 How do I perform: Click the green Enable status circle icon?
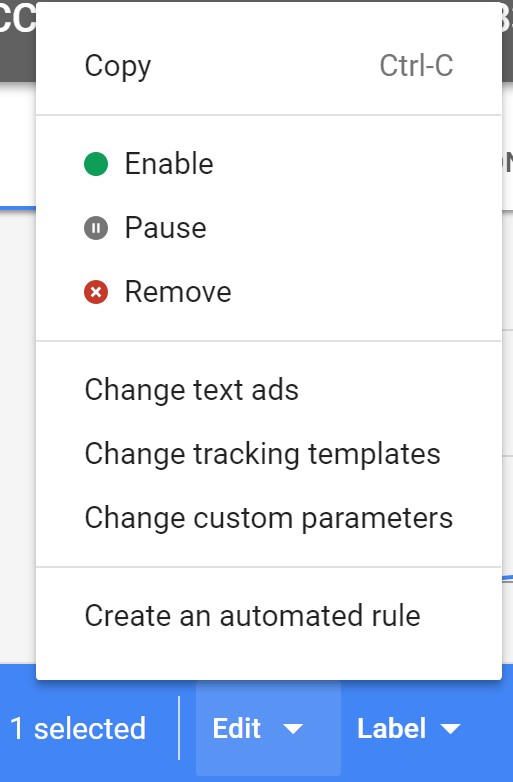96,164
